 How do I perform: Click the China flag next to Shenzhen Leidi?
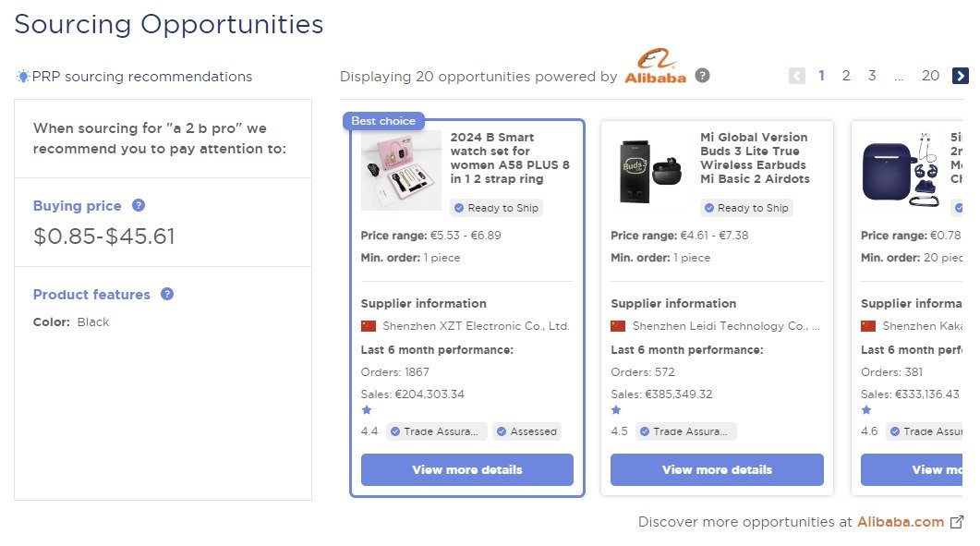pyautogui.click(x=618, y=324)
